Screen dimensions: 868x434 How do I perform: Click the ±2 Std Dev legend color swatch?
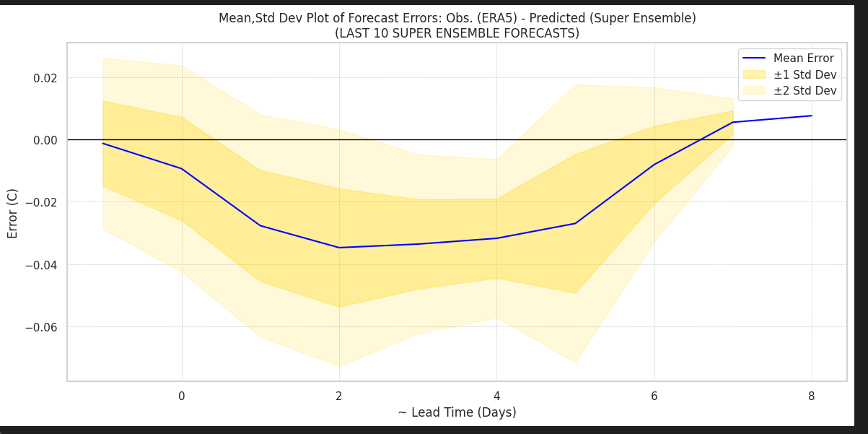[753, 91]
